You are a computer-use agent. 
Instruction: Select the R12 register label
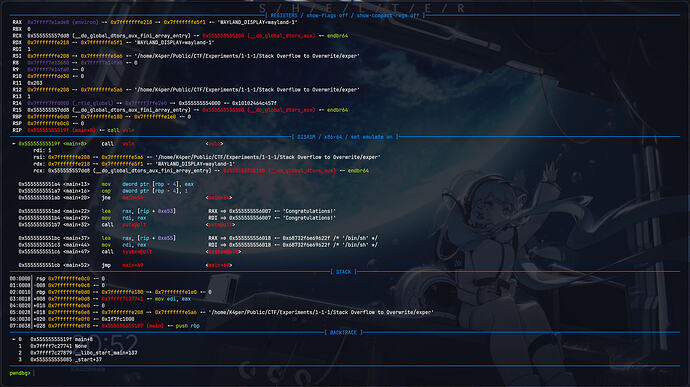[17, 90]
